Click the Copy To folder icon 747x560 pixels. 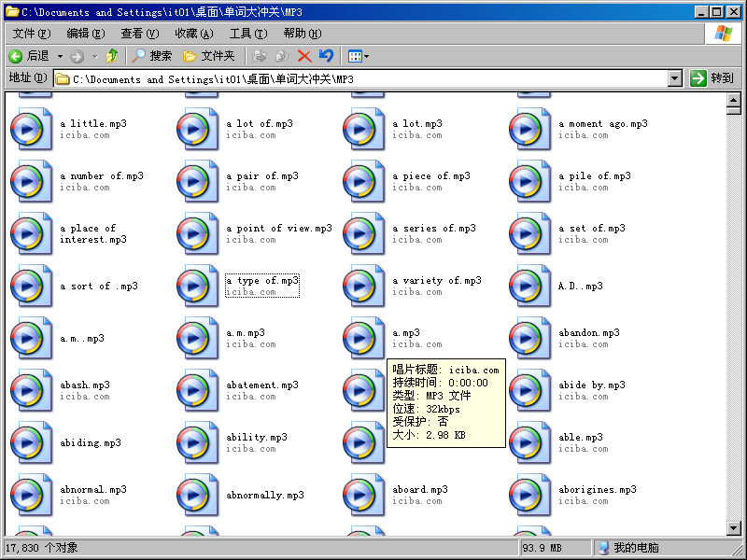tap(282, 56)
